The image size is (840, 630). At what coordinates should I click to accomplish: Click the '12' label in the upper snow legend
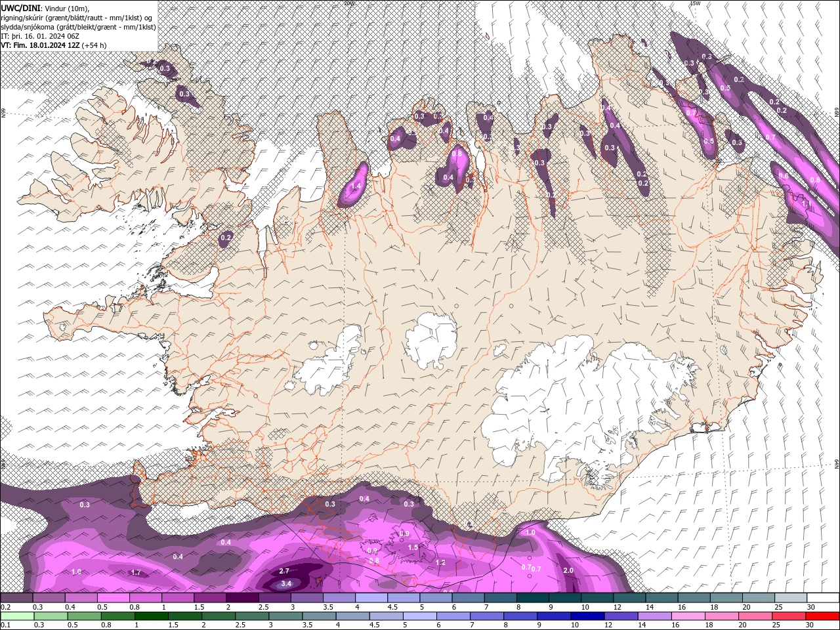(617, 607)
